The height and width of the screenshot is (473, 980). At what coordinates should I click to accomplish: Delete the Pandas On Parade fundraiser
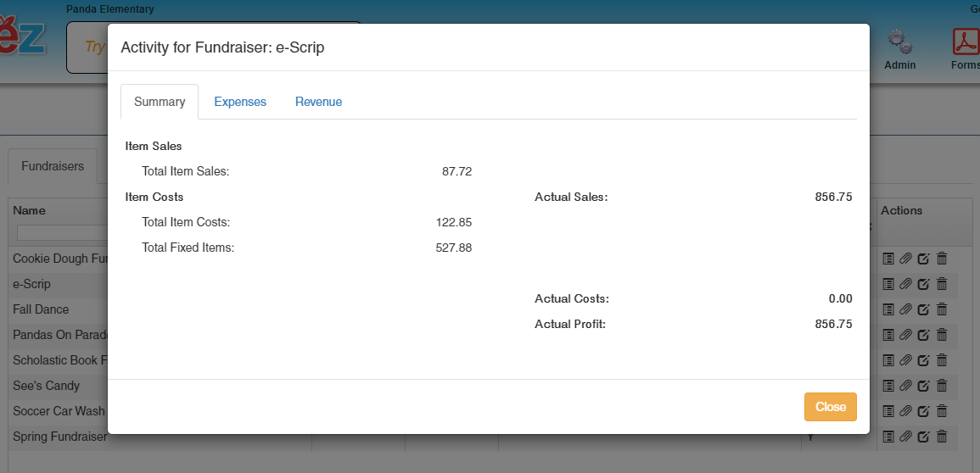point(941,335)
